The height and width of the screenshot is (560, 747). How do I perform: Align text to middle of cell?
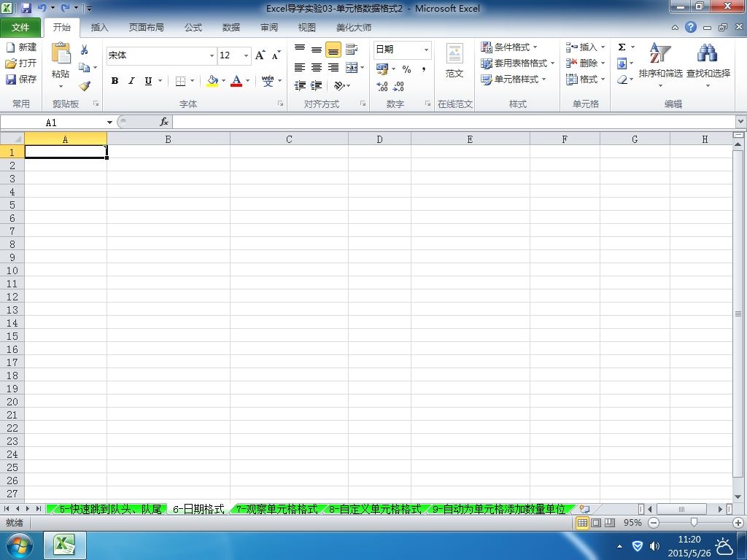tap(317, 49)
